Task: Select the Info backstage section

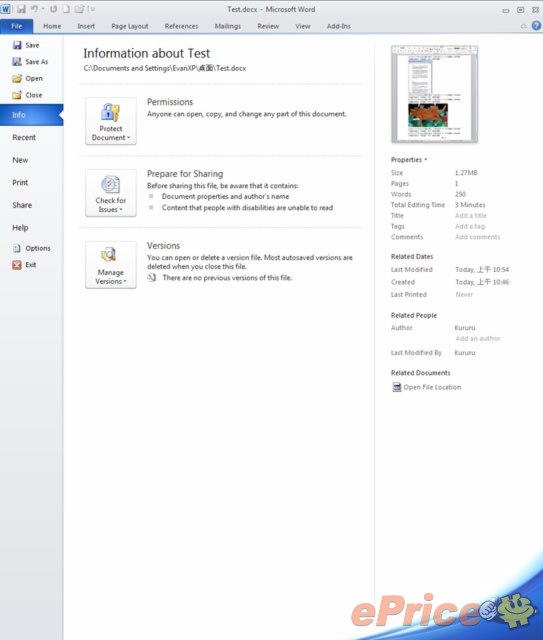Action: pos(31,115)
